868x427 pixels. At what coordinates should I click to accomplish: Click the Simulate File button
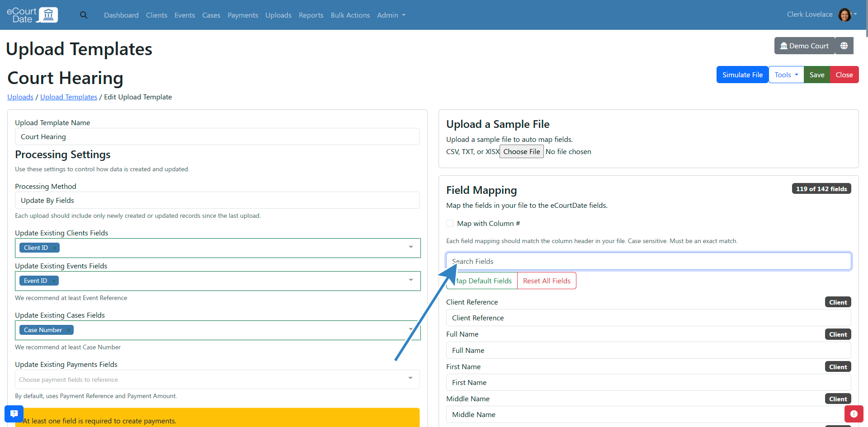[x=742, y=75]
